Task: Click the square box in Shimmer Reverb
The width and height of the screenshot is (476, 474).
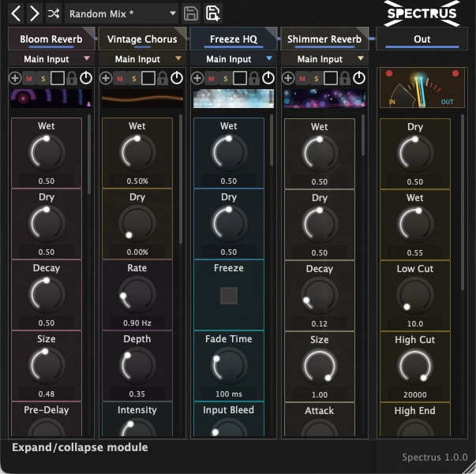Action: click(331, 78)
